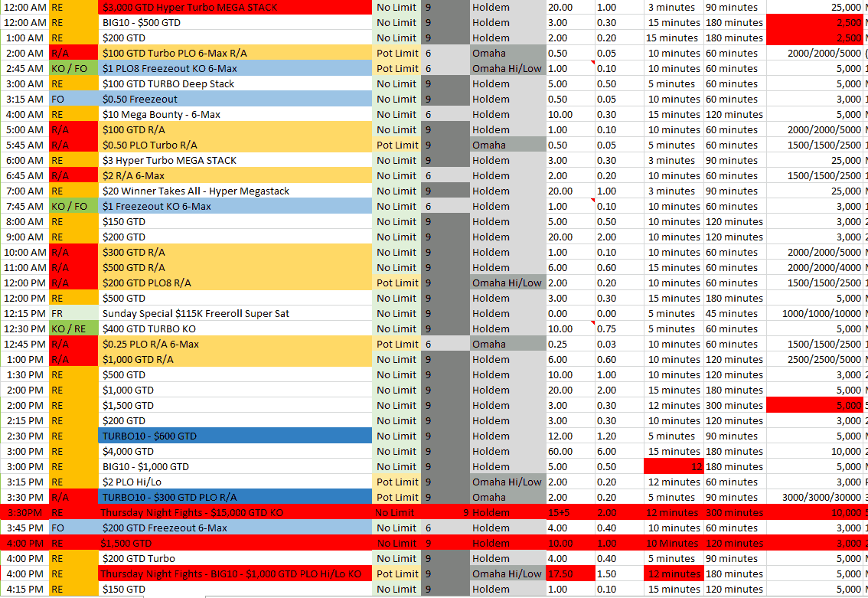
Task: Click the '$1 Freezeout KO 6-Max' cell
Action: [235, 207]
